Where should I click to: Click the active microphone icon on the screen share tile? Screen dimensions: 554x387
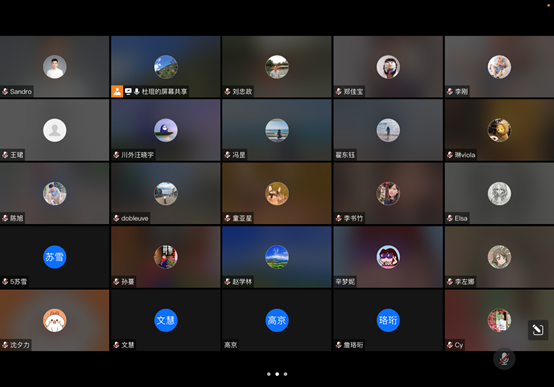(136, 92)
